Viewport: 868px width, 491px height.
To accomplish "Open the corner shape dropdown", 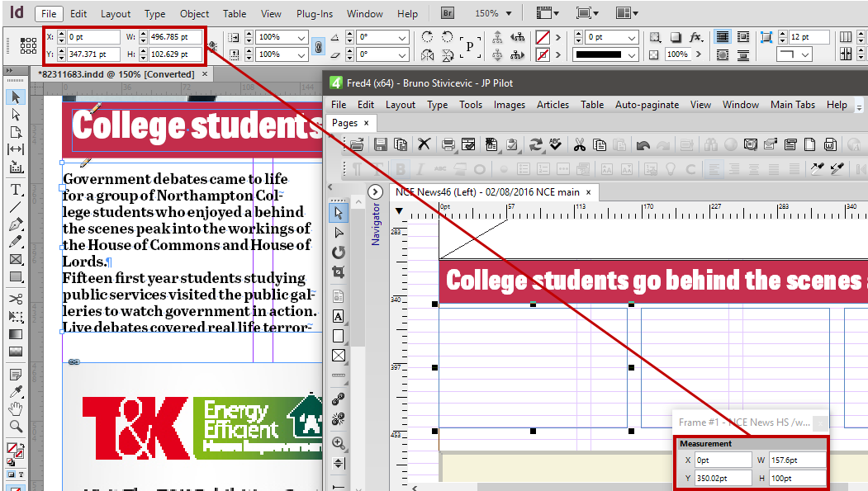I will click(x=805, y=54).
